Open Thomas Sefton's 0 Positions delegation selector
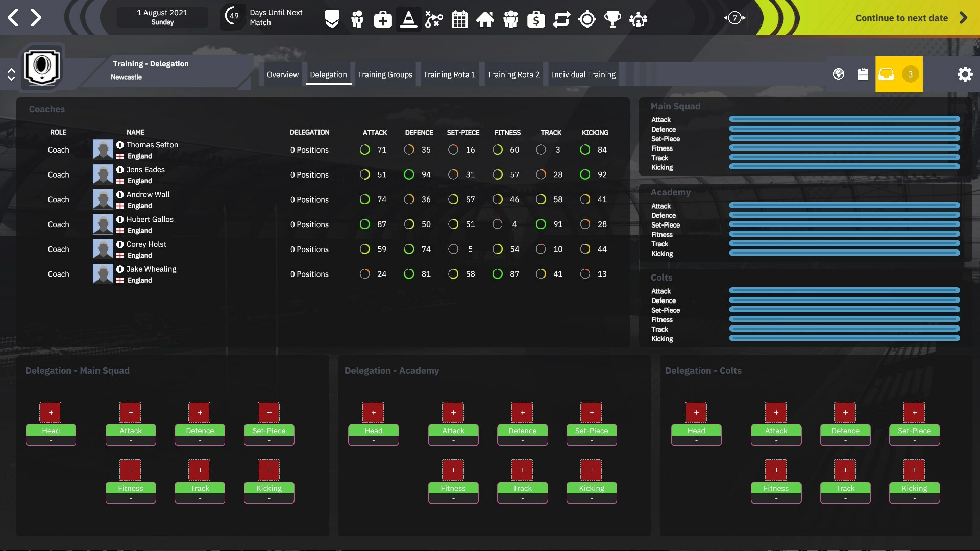Viewport: 980px width, 551px height. tap(310, 149)
